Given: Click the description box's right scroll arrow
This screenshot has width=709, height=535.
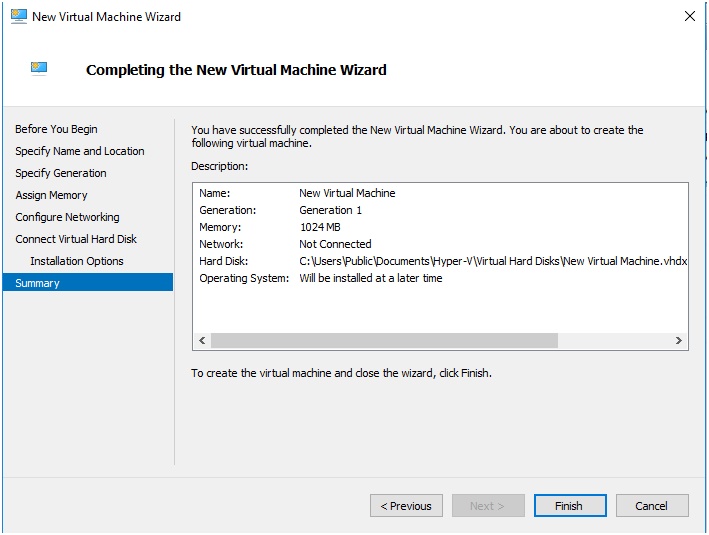Looking at the screenshot, I should pyautogui.click(x=678, y=341).
